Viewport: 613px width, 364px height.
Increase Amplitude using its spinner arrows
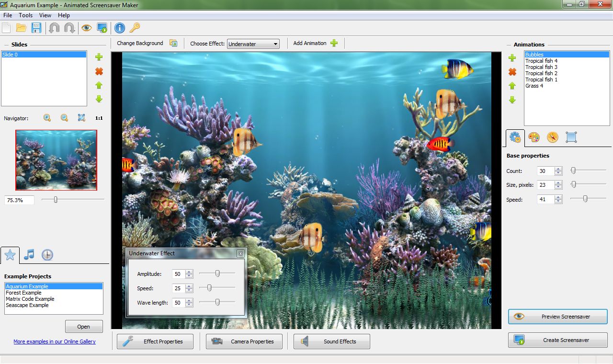pos(189,272)
